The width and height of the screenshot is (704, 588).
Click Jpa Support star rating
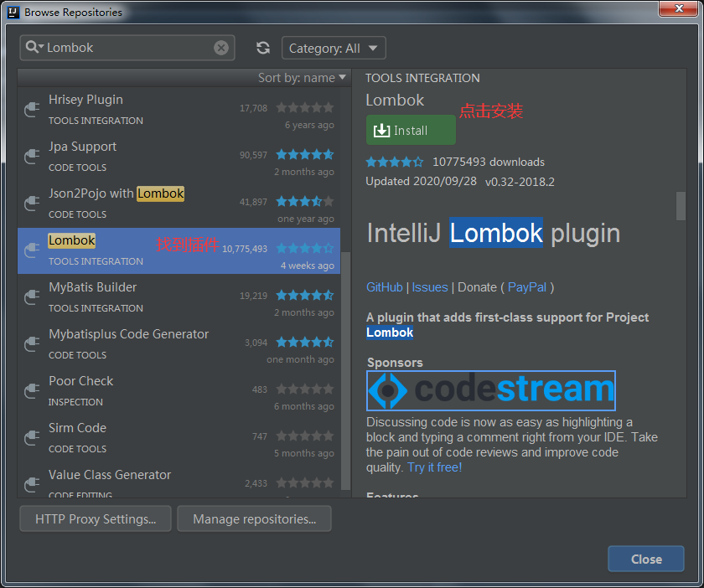(x=305, y=155)
